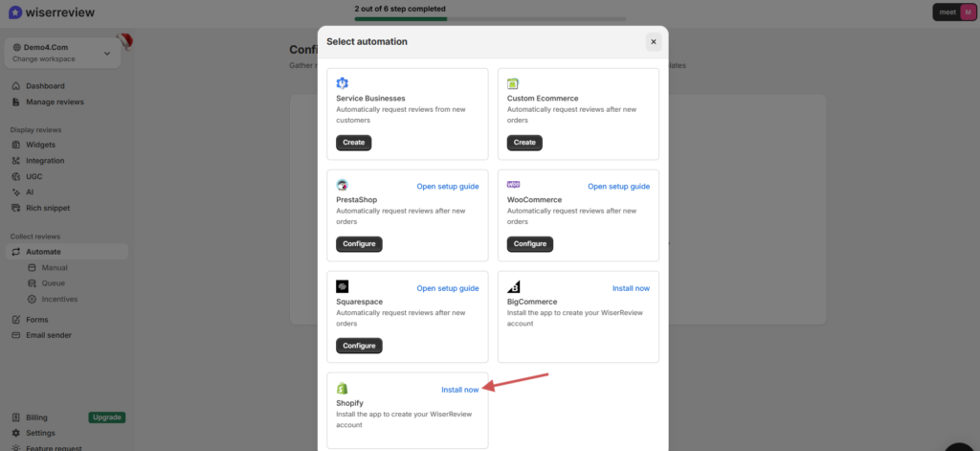Go to Manage reviews in sidebar
The height and width of the screenshot is (451, 980).
55,101
